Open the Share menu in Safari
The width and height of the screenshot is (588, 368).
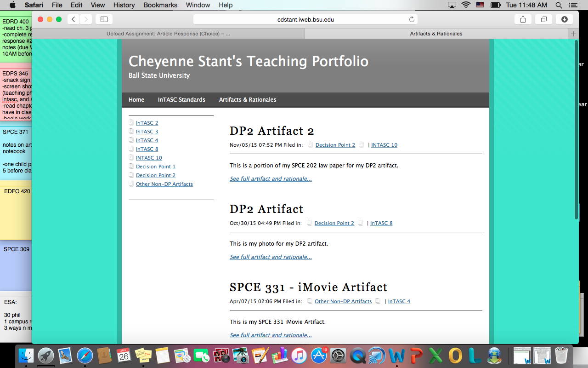point(523,19)
